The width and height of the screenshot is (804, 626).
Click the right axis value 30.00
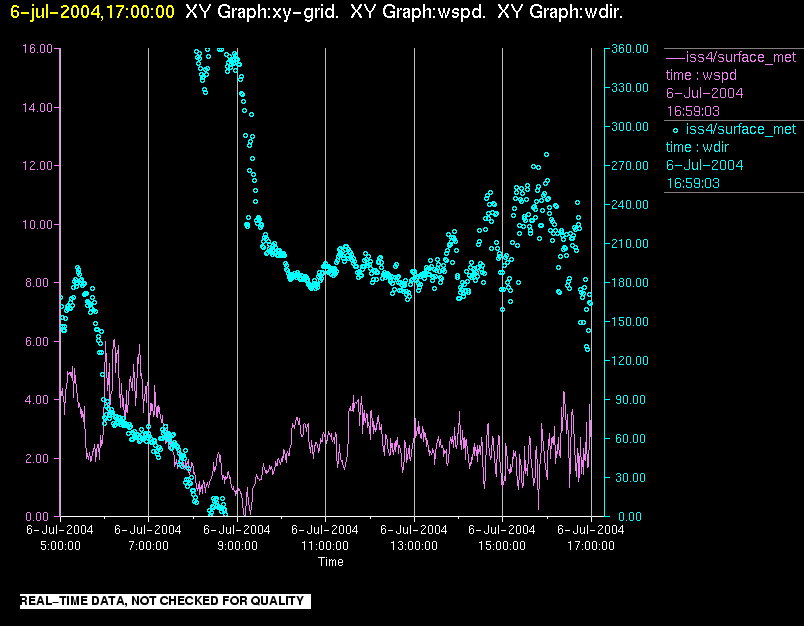(632, 477)
